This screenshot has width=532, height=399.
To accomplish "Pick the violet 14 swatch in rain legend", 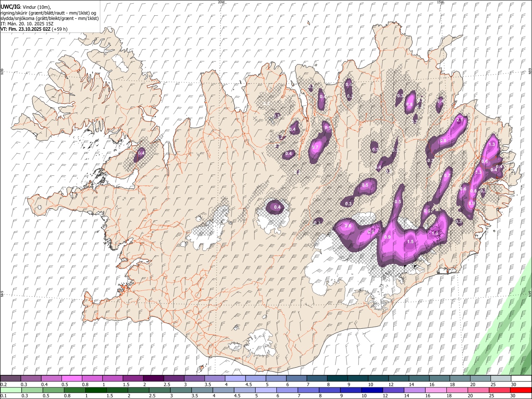I will [x=415, y=390].
